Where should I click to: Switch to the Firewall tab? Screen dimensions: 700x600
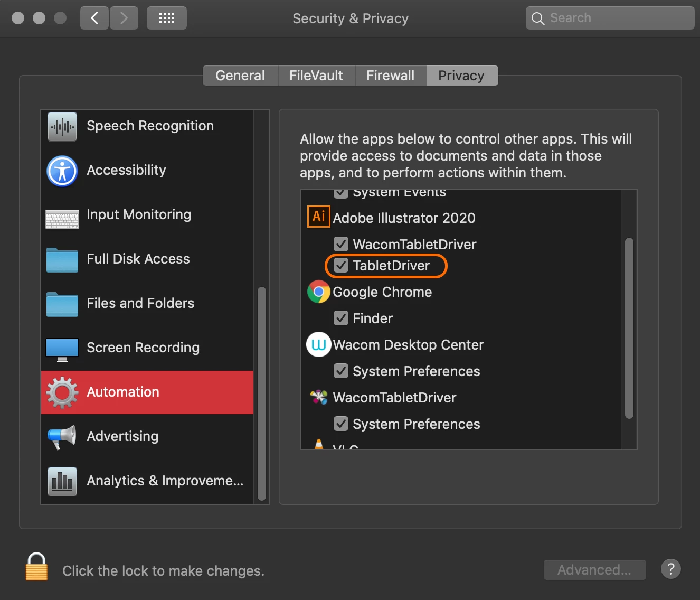[x=391, y=76]
